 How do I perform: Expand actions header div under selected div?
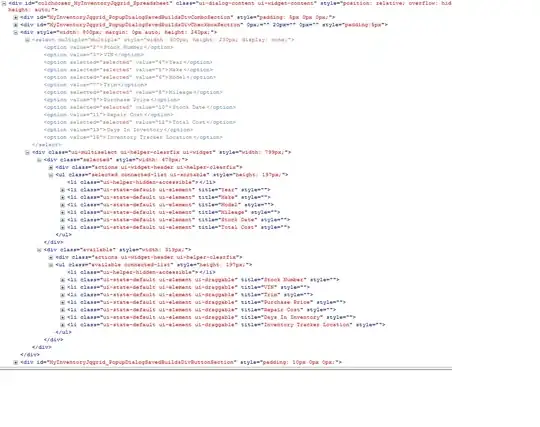click(51, 167)
